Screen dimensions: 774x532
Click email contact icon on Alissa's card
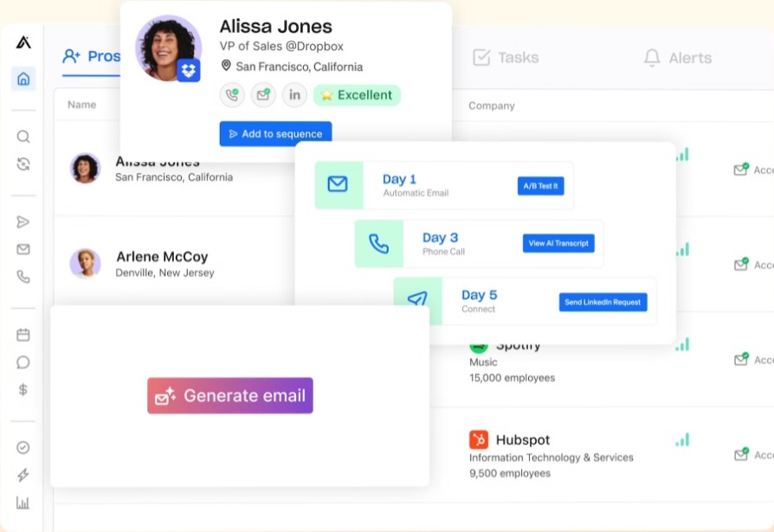pos(263,94)
